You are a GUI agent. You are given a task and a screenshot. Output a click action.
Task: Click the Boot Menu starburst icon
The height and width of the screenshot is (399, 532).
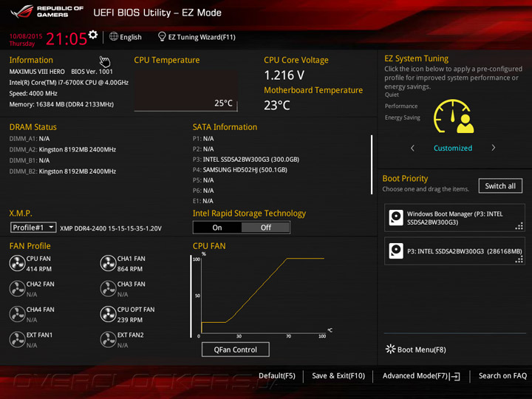(x=391, y=349)
